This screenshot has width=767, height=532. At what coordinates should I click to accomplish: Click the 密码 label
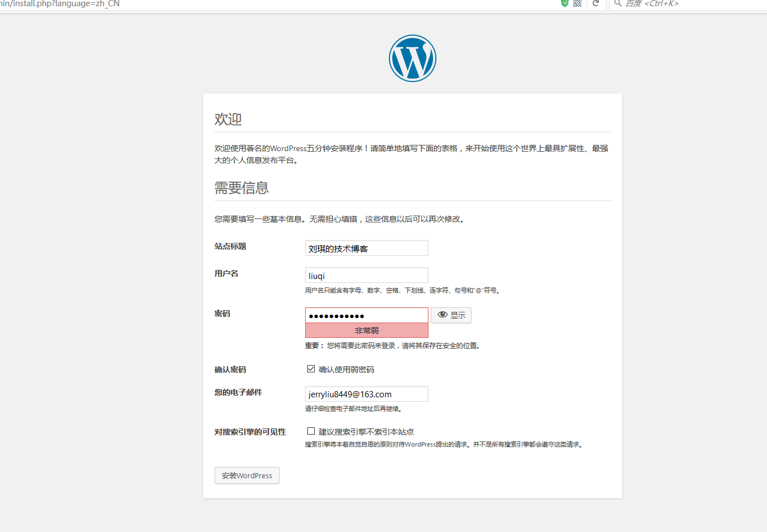[222, 314]
